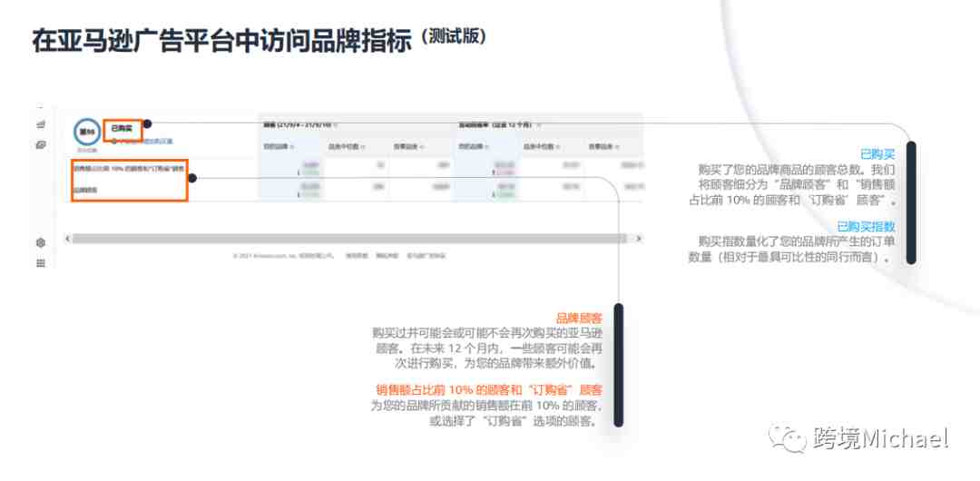This screenshot has width=980, height=481.
Task: Open the 亚马逊广告协议 footer link
Action: point(426,256)
